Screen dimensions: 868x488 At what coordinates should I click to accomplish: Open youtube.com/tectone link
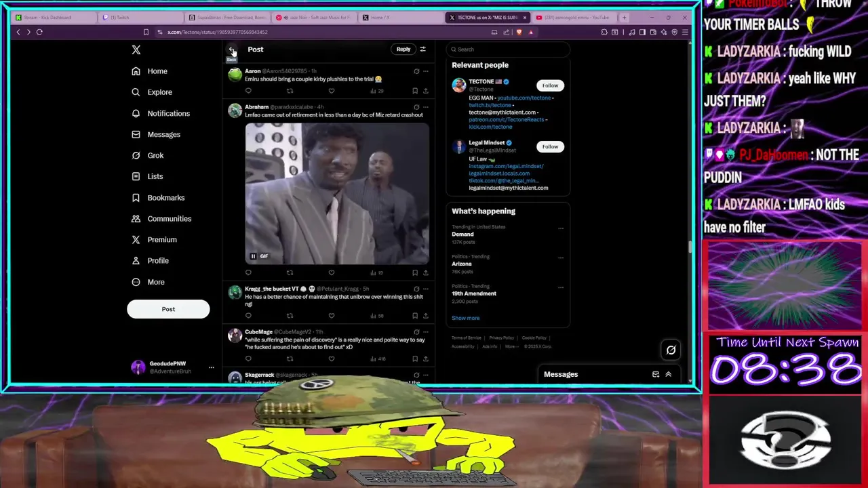click(524, 98)
